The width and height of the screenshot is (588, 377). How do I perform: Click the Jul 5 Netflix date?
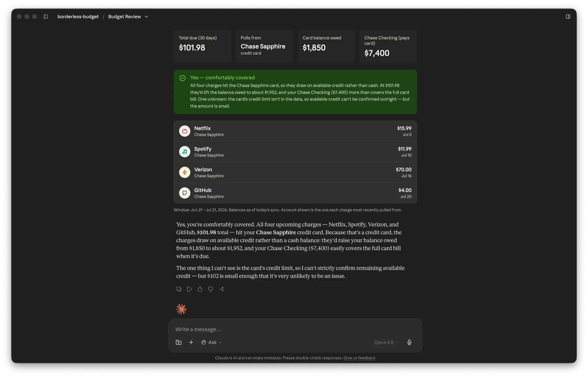[x=407, y=135]
